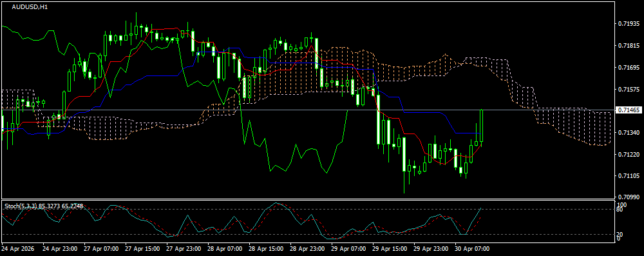Click the 0.70990 price axis label

[629, 197]
